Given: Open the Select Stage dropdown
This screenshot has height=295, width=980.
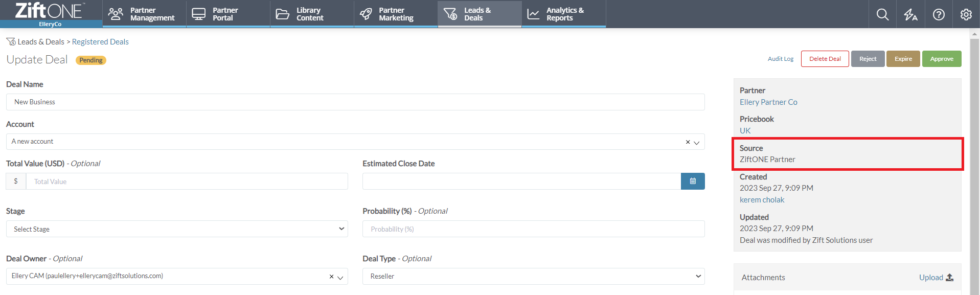Looking at the screenshot, I should coord(177,229).
